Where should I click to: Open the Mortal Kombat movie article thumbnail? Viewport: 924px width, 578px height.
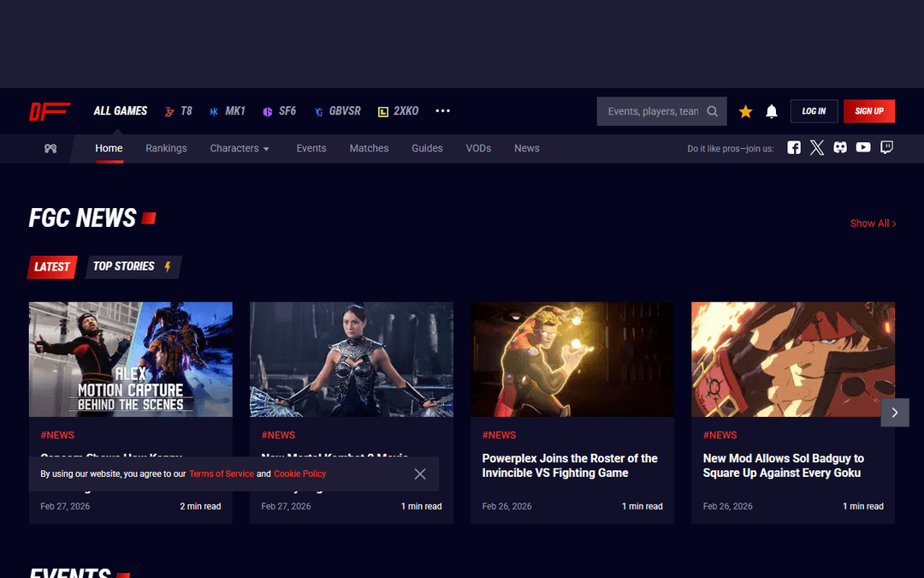(352, 360)
